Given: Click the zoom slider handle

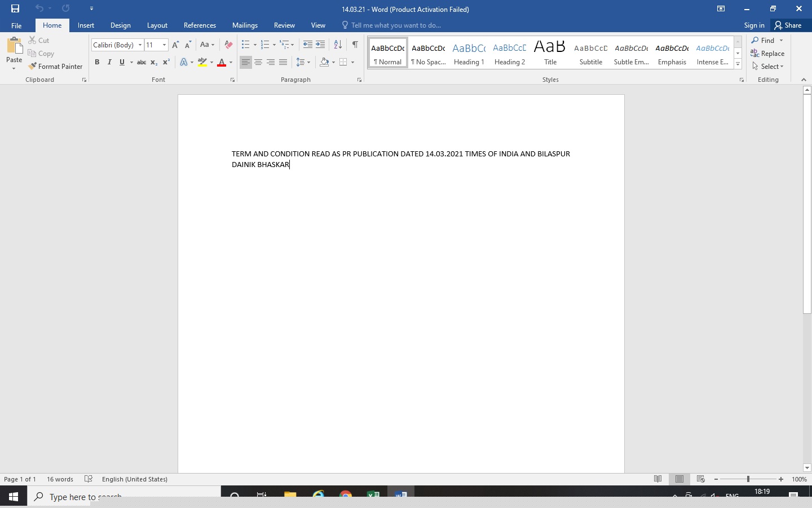Looking at the screenshot, I should pyautogui.click(x=748, y=479).
